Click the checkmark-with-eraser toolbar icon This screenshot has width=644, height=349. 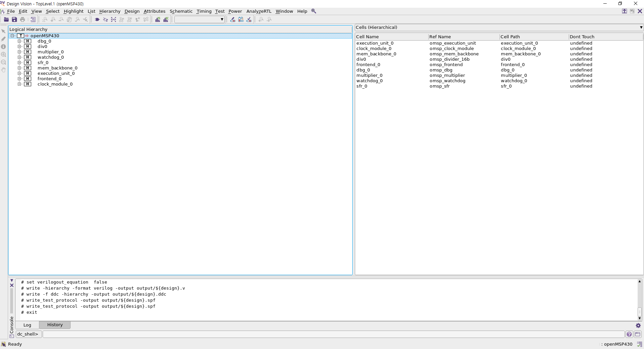[x=249, y=19]
